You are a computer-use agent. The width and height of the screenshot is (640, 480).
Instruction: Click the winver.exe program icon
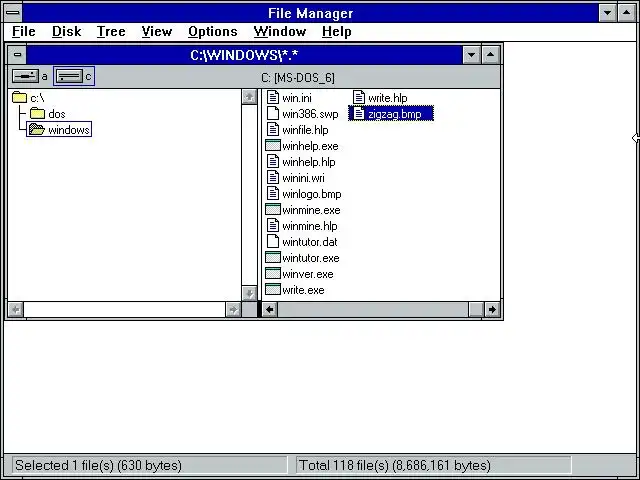(273, 273)
